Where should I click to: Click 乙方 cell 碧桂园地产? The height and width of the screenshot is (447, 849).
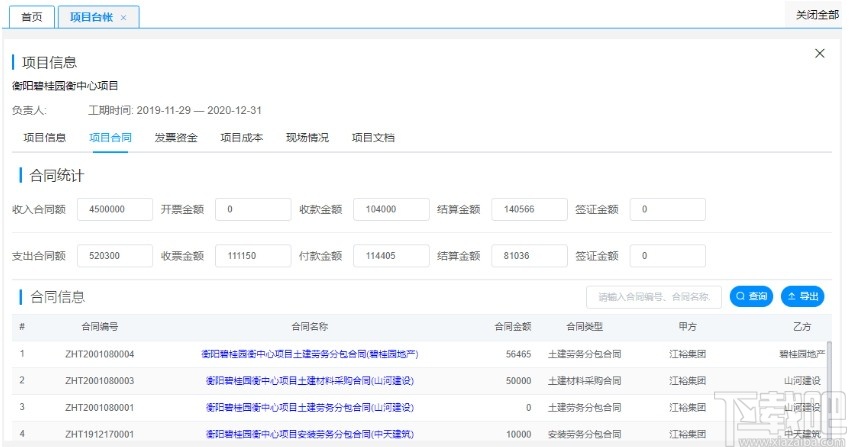point(802,354)
